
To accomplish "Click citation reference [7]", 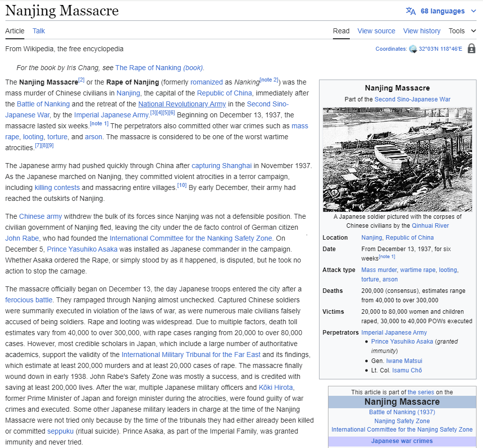I will [x=38, y=145].
